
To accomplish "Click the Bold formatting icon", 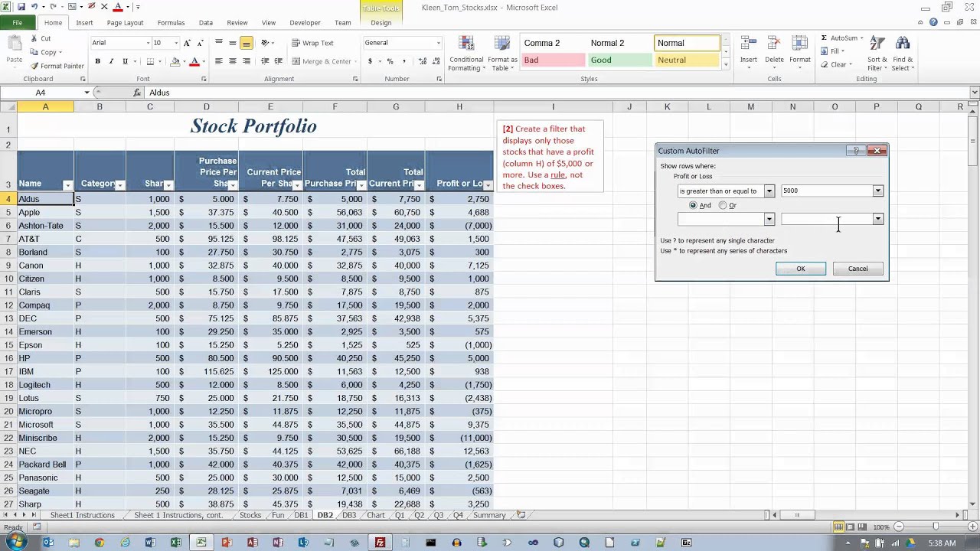I will pyautogui.click(x=97, y=61).
